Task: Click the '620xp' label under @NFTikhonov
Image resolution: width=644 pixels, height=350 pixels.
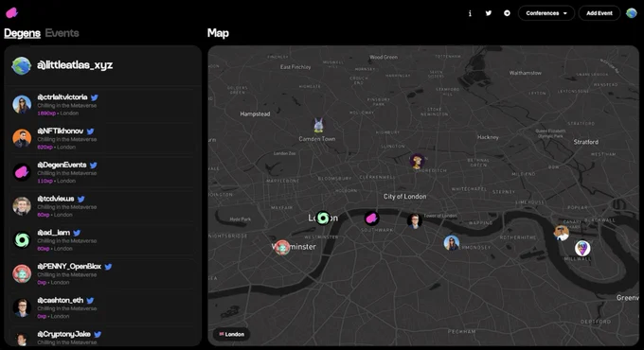Action: click(x=45, y=147)
